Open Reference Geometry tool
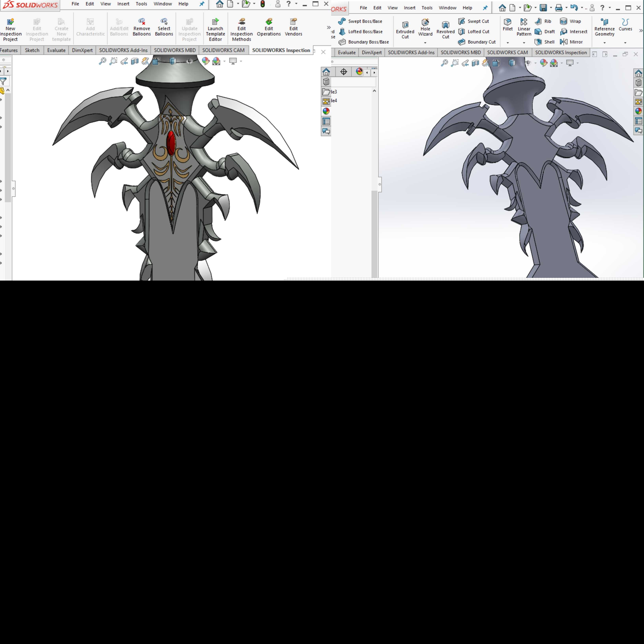Viewport: 644px width, 644px height. (604, 27)
